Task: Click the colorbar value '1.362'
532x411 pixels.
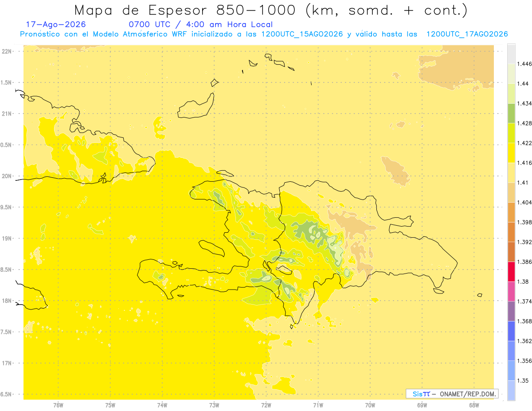Action: pos(524,341)
